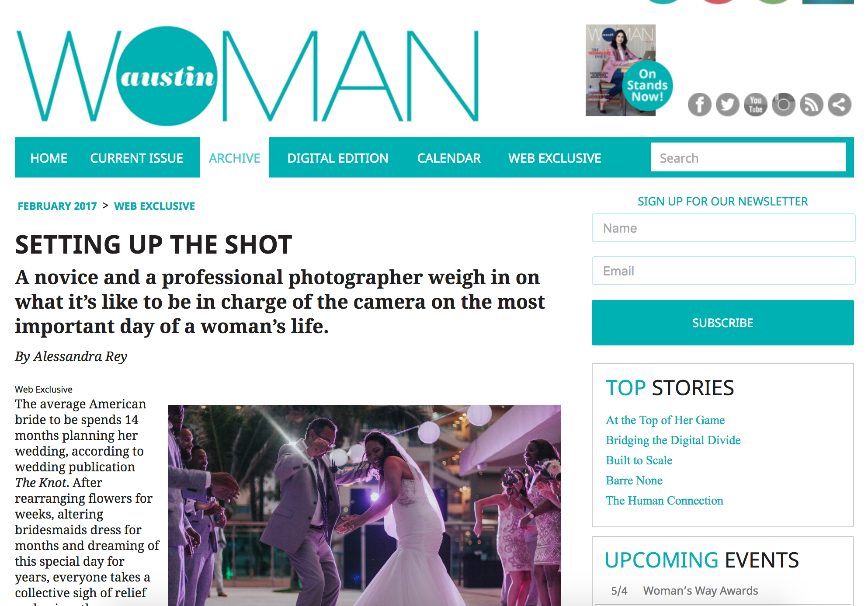Open the Calendar menu item
The height and width of the screenshot is (606, 868).
coord(449,158)
